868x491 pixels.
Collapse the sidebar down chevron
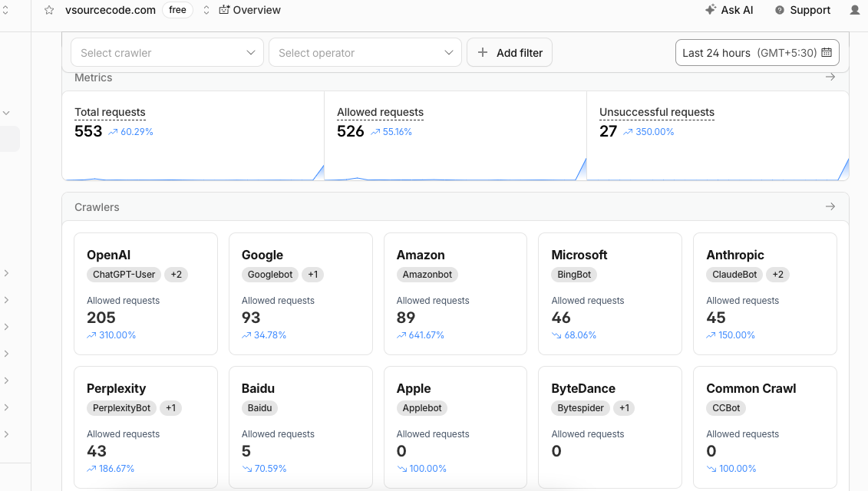coord(6,113)
